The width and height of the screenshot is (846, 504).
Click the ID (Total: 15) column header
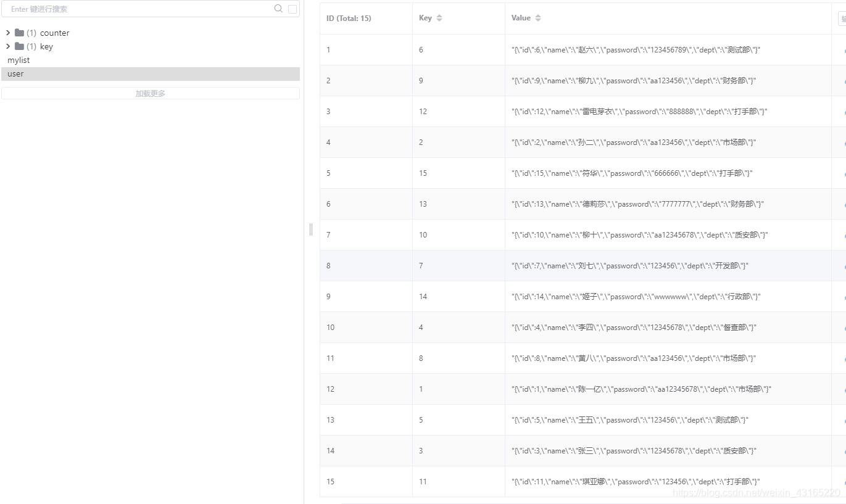pyautogui.click(x=349, y=18)
